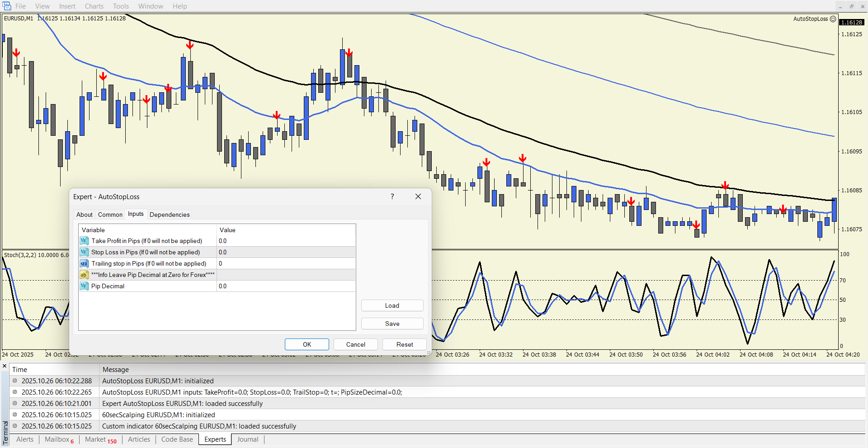Click the MetaTrader application icon in the menu bar
Image resolution: width=868 pixels, height=448 pixels.
pos(7,6)
